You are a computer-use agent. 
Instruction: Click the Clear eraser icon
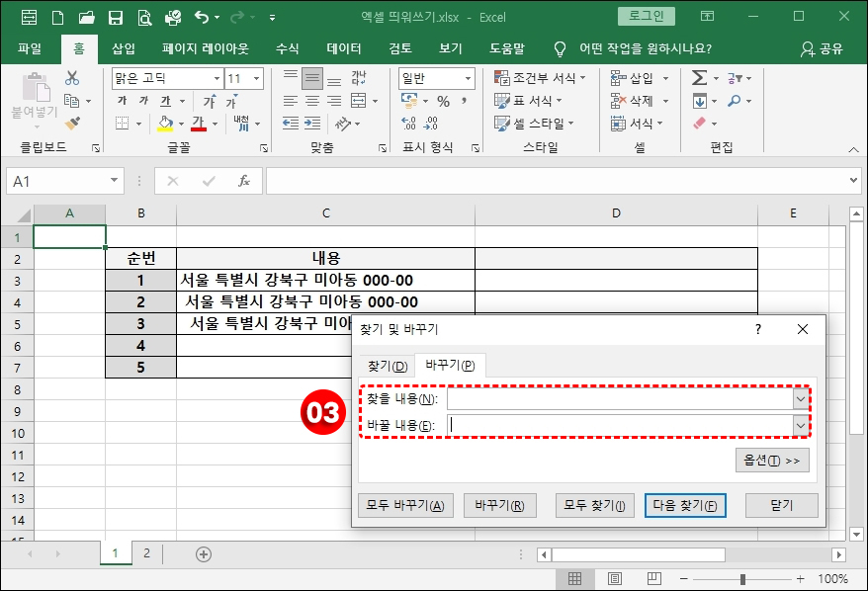coord(700,123)
